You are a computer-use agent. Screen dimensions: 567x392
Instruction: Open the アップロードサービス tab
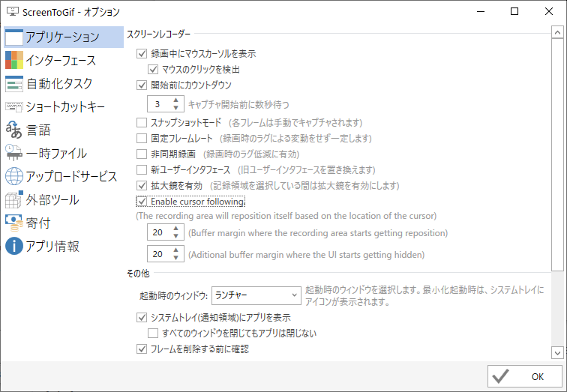(x=64, y=176)
